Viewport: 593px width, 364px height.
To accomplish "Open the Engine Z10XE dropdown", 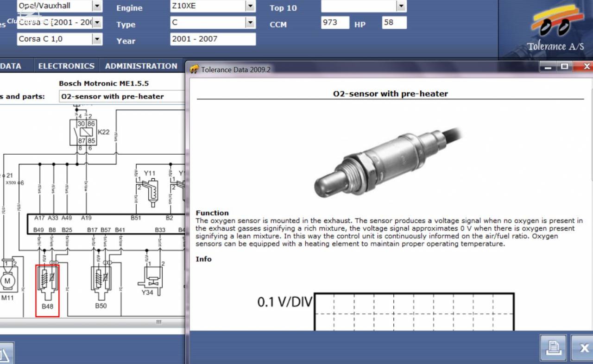I will pos(250,6).
